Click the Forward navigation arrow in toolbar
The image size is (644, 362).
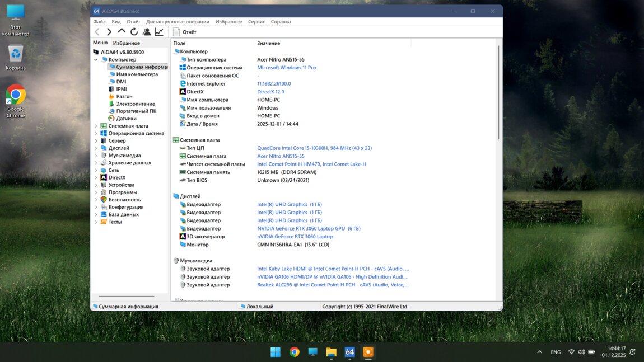tap(109, 32)
